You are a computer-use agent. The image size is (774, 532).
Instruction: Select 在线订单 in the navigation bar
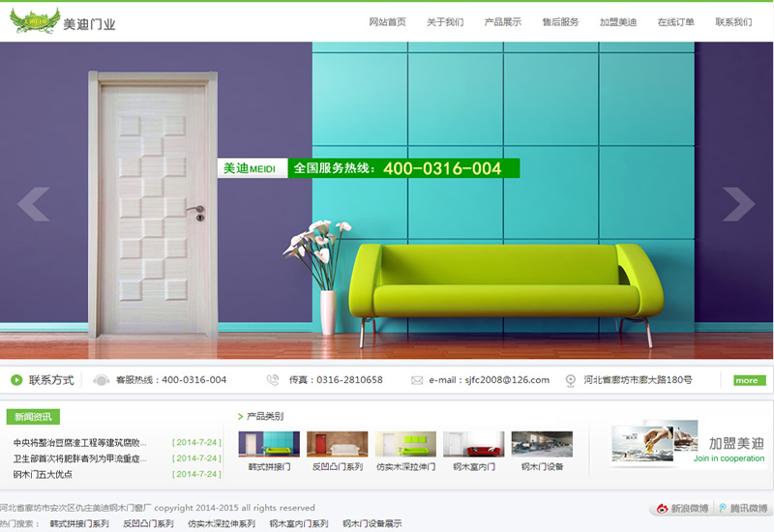point(676,22)
